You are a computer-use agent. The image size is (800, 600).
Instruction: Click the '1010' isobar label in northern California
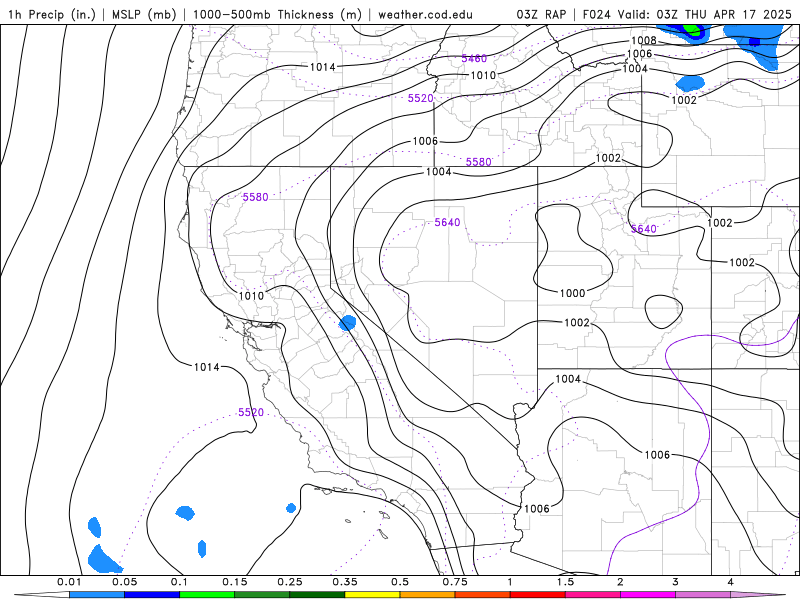pyautogui.click(x=252, y=296)
